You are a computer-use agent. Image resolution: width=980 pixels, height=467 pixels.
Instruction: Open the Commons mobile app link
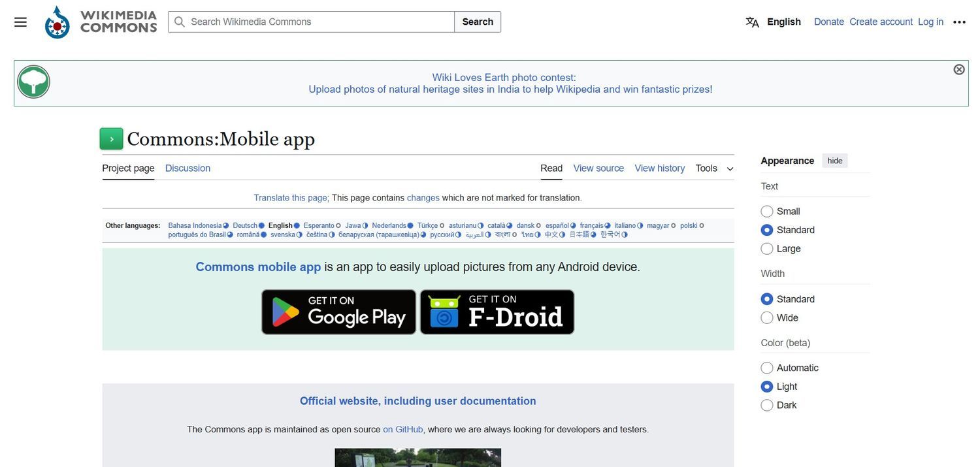coord(258,267)
